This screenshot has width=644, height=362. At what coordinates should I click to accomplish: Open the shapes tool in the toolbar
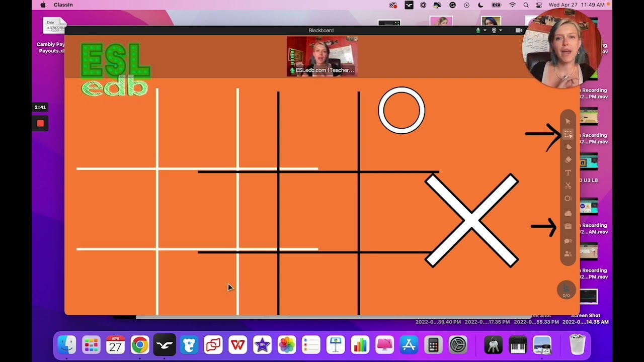pyautogui.click(x=568, y=199)
